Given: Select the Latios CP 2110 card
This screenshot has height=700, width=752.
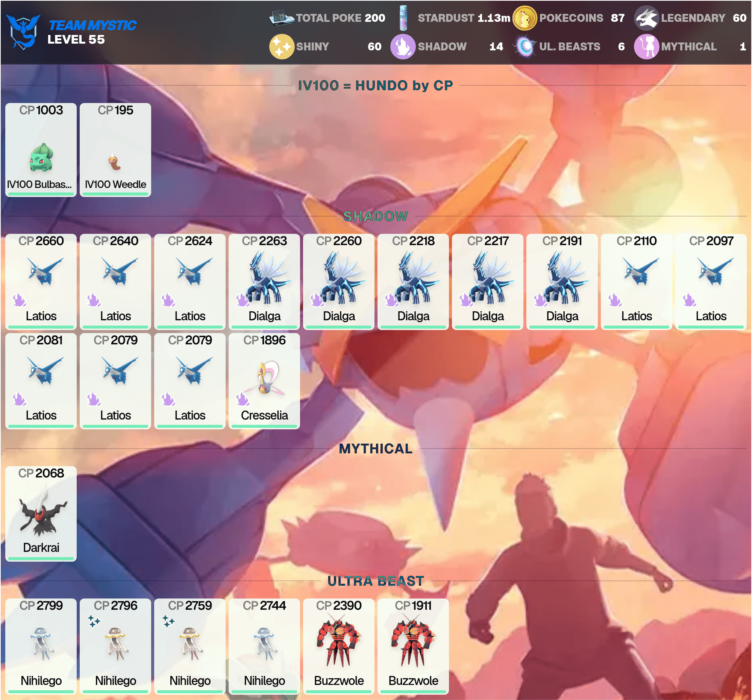Looking at the screenshot, I should 637,282.
